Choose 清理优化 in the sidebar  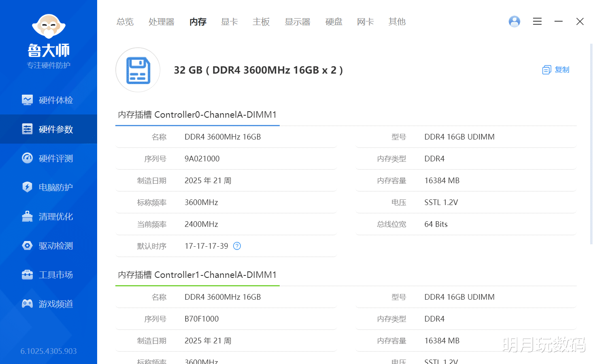[56, 216]
